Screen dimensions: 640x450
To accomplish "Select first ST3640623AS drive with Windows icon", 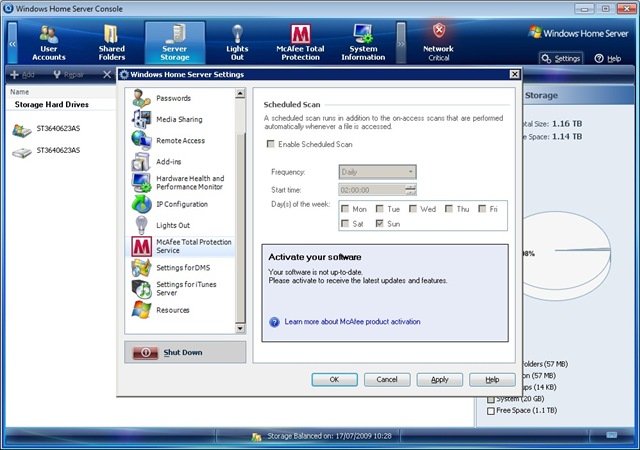I will (x=46, y=129).
